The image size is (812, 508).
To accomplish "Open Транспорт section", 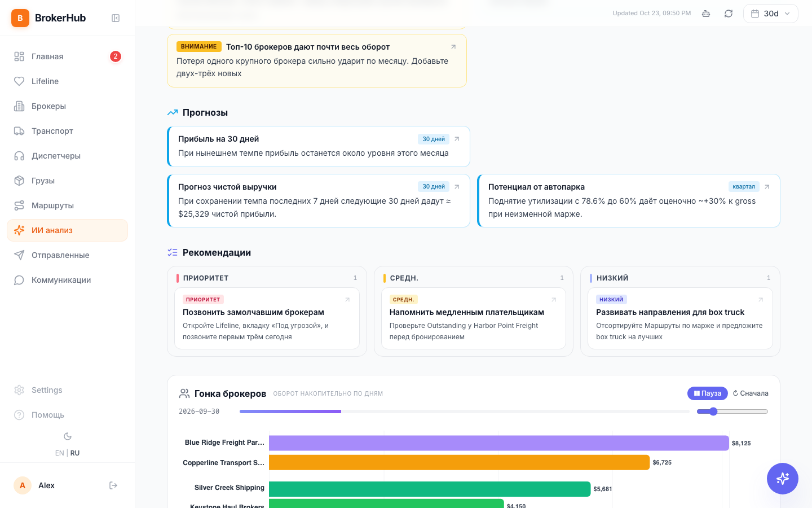I will click(x=67, y=131).
